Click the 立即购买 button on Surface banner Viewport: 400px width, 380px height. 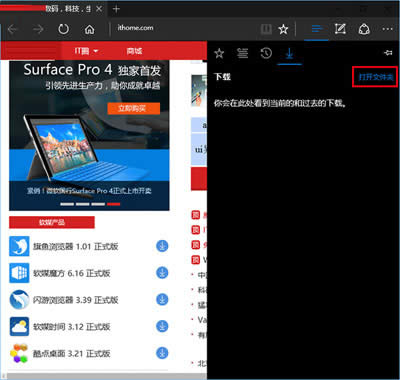point(134,108)
